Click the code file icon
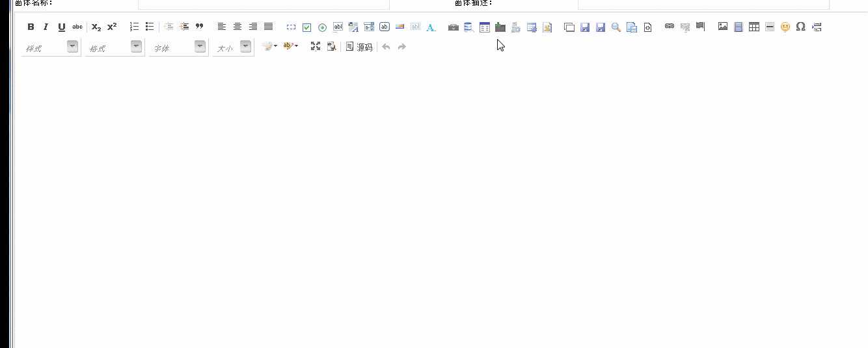 (647, 27)
